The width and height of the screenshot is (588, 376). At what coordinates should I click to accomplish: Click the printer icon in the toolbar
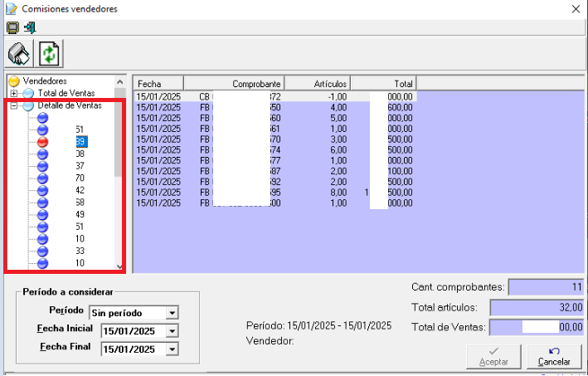[x=19, y=53]
